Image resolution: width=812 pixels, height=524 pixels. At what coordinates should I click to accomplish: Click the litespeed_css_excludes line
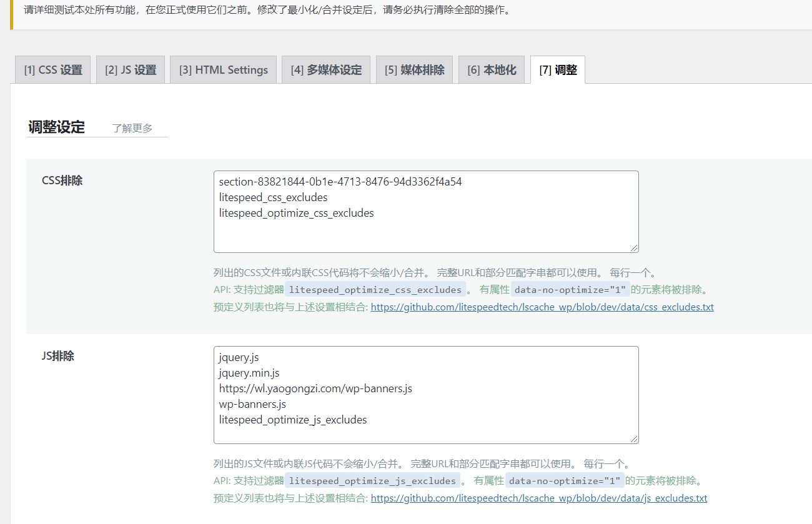point(273,198)
